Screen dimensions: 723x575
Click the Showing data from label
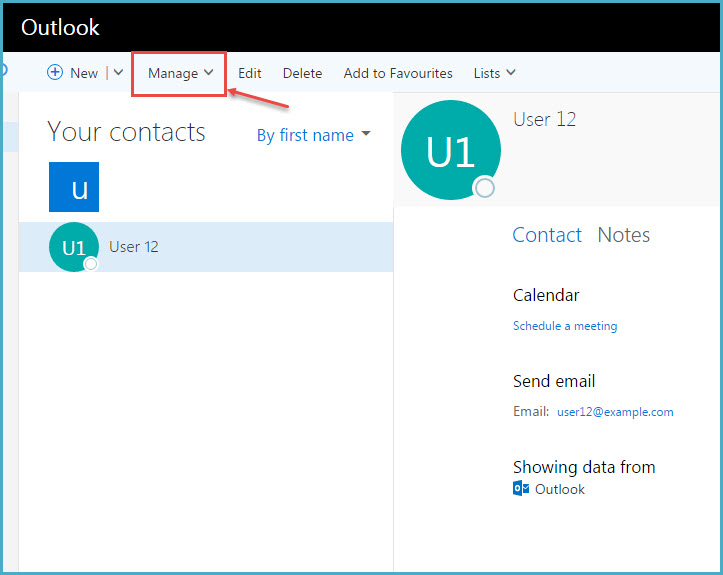584,467
